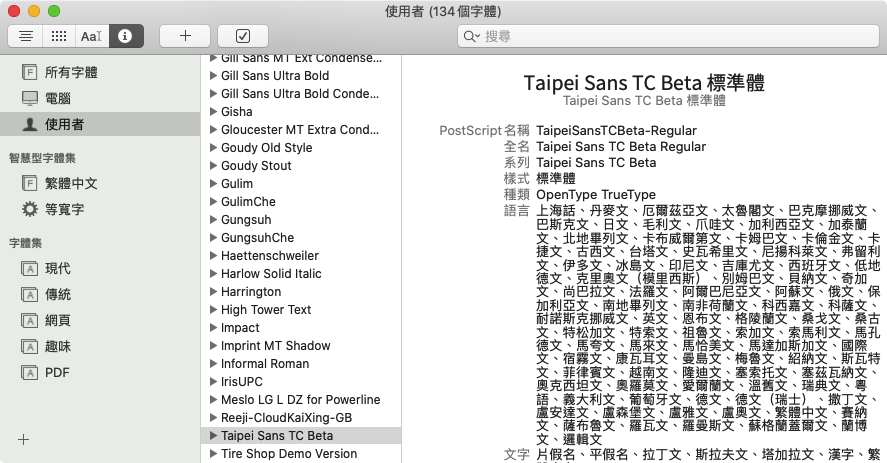Select Meslo LG L DZ for Powerline
The width and height of the screenshot is (887, 463).
click(301, 400)
